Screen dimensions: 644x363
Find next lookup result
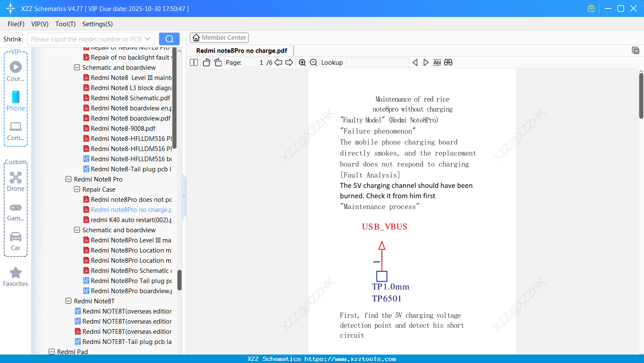(426, 62)
